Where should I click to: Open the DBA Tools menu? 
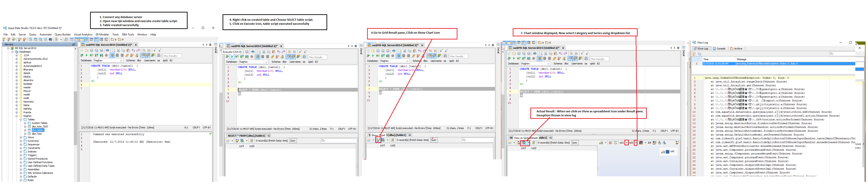128,34
